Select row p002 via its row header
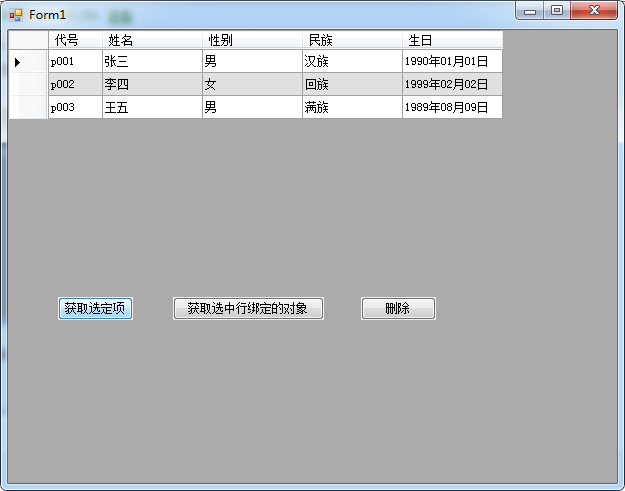 pyautogui.click(x=28, y=84)
